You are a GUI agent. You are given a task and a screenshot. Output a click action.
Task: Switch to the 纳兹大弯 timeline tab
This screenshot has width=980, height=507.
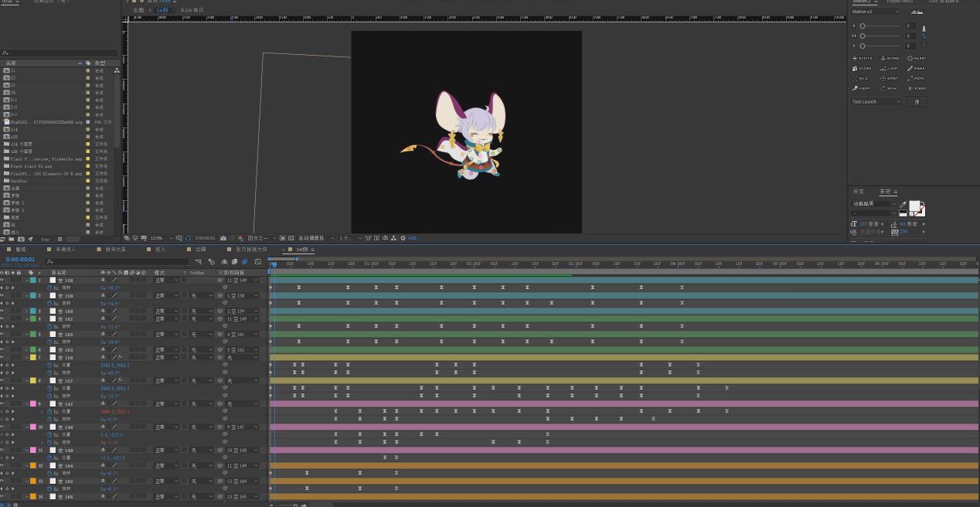[116, 250]
